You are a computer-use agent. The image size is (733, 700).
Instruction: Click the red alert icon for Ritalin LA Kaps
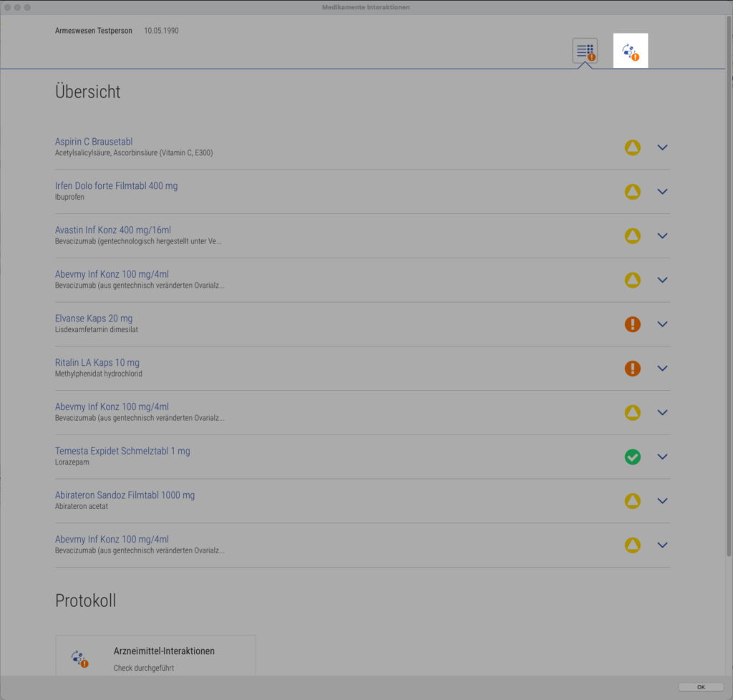[x=633, y=368]
